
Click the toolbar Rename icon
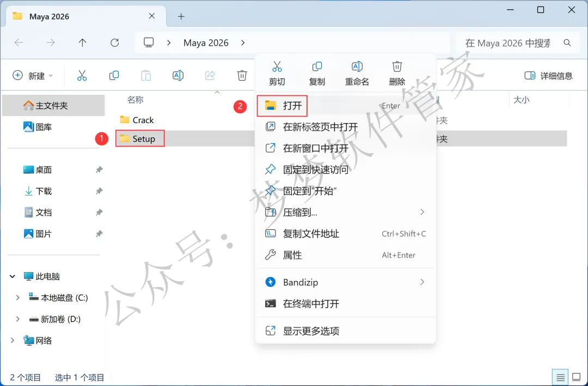pyautogui.click(x=177, y=75)
